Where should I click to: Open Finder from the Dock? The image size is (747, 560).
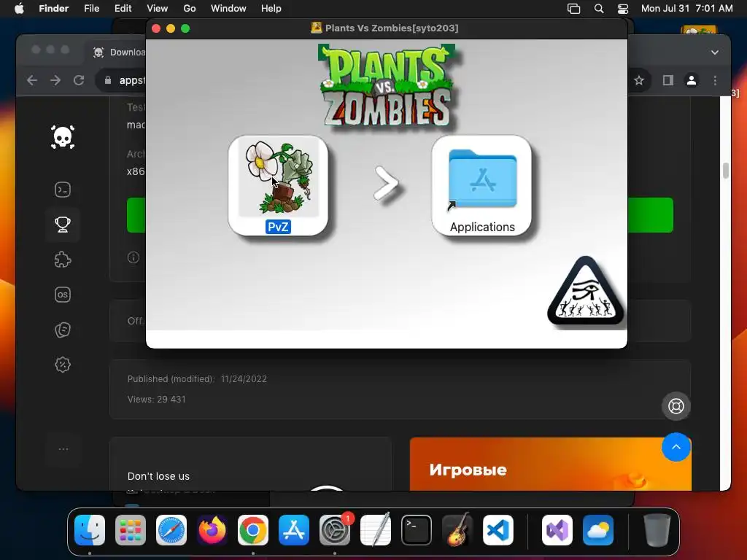[x=90, y=530]
